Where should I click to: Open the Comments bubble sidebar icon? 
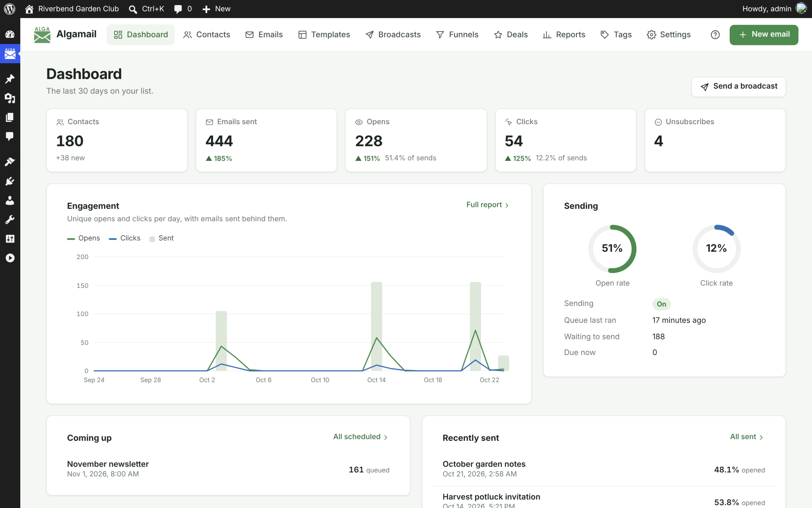[10, 137]
